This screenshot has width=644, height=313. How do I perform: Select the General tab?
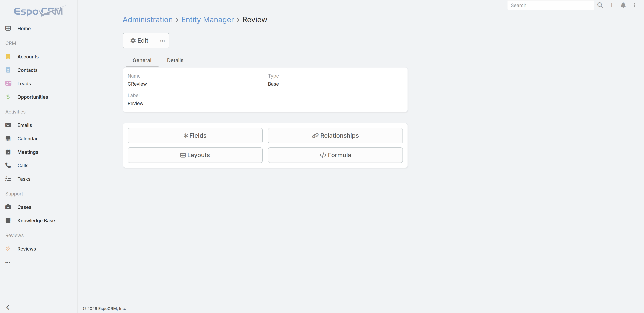click(x=142, y=60)
